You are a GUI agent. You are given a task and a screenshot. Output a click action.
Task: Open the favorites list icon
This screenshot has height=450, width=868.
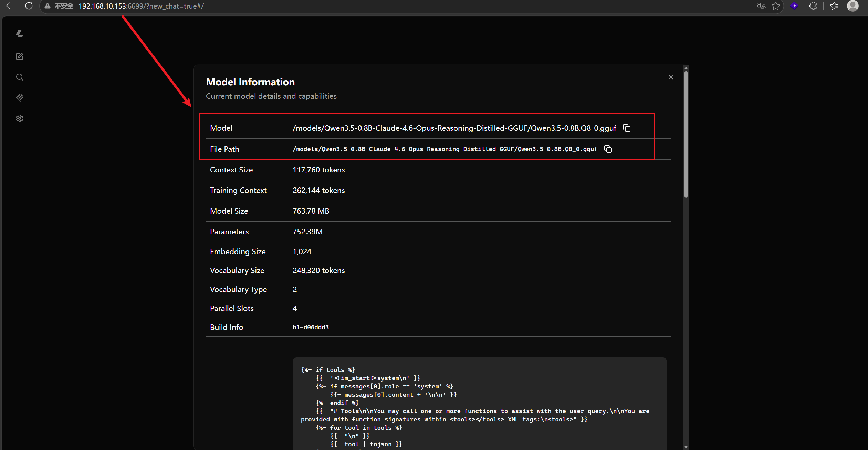coord(834,6)
